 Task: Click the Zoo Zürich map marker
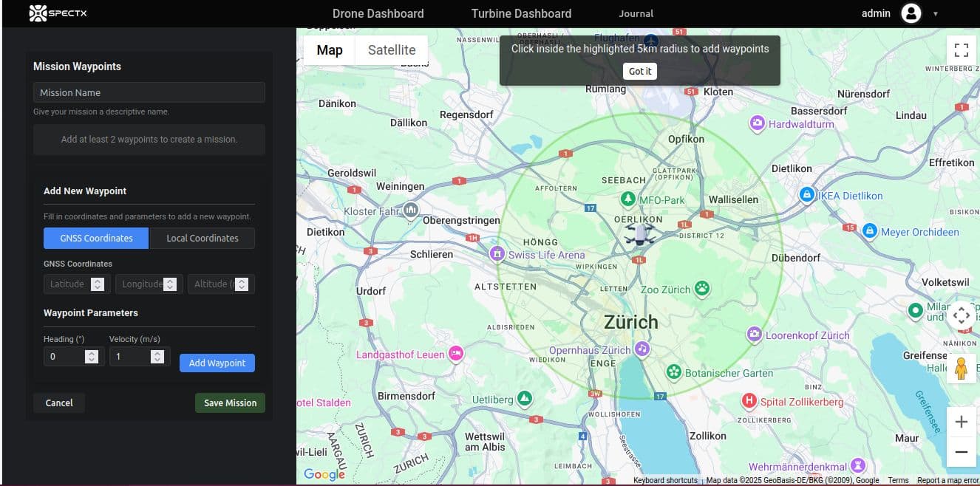701,289
